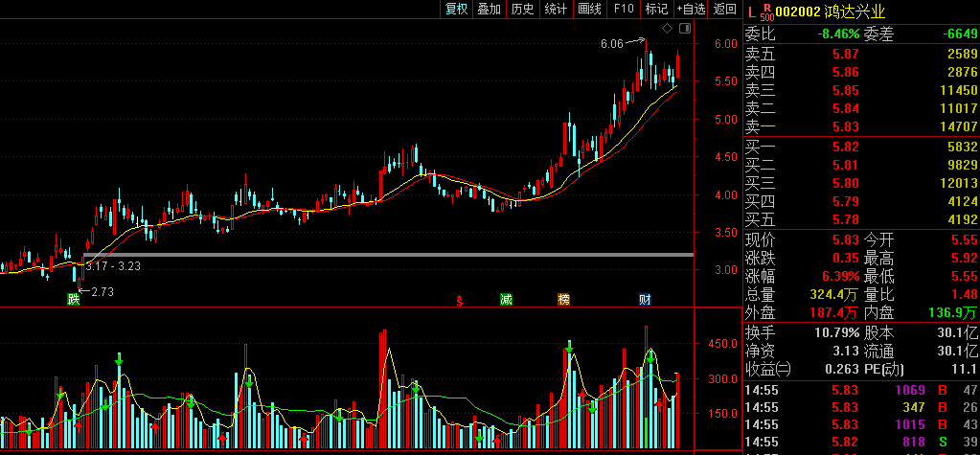Select the 画线 drawing tool
The width and height of the screenshot is (980, 455).
tap(589, 10)
